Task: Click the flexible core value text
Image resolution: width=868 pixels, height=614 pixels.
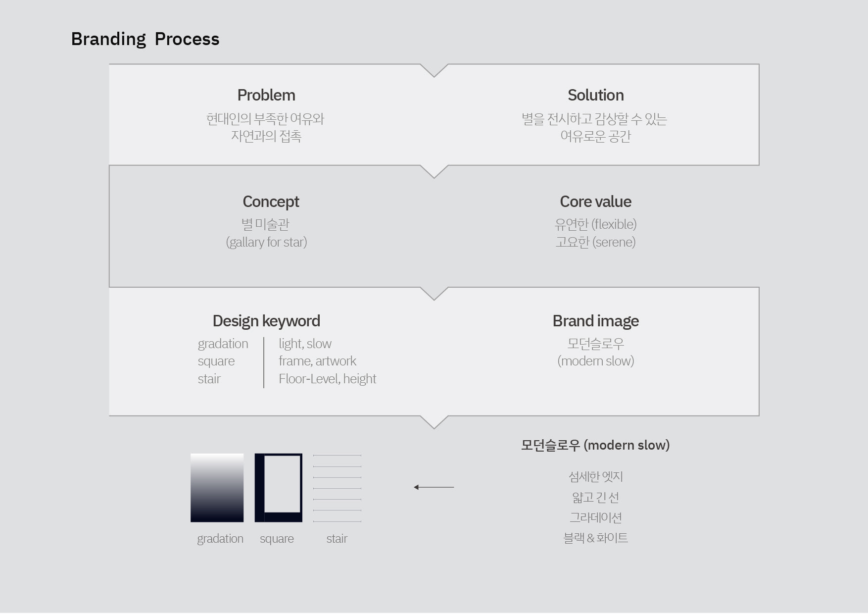Action: [x=595, y=224]
